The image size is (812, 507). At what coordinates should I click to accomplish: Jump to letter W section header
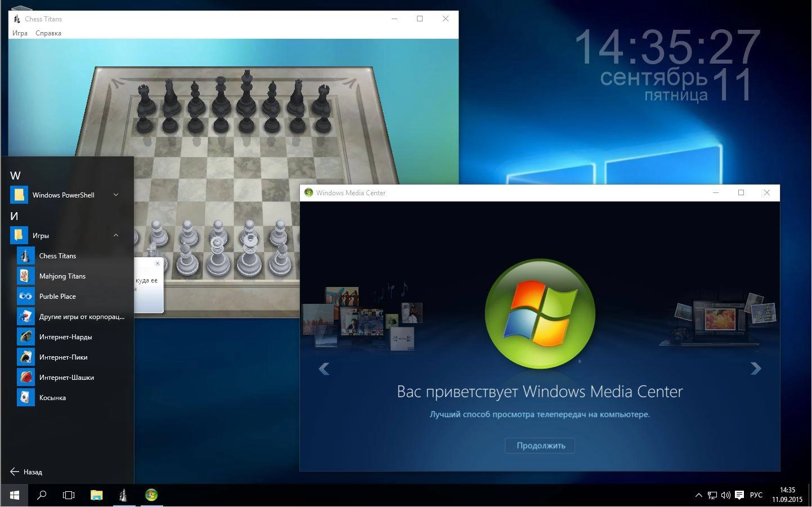15,176
